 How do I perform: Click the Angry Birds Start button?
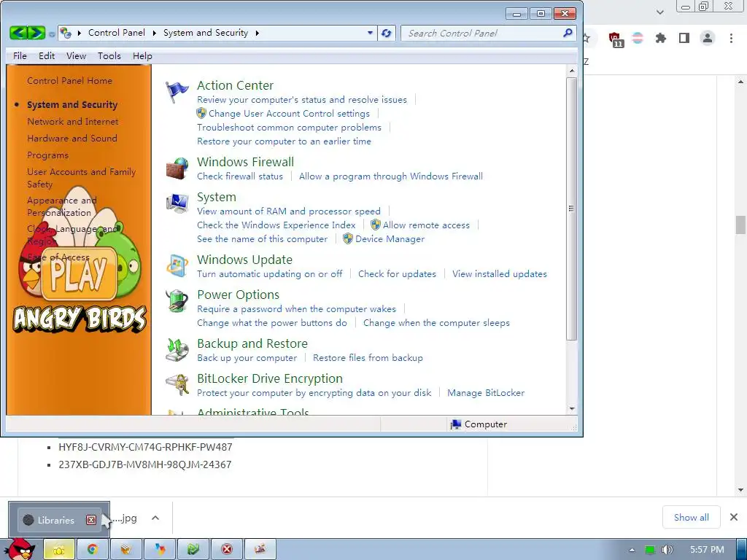[x=21, y=549]
